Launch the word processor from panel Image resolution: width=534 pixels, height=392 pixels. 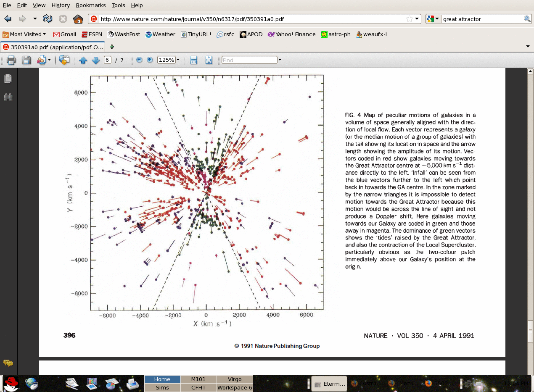coord(72,384)
